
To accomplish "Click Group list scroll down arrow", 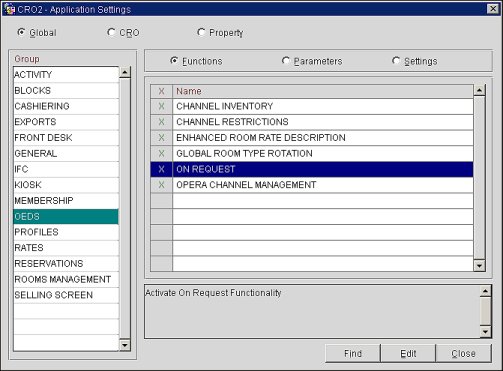I will pos(125,345).
